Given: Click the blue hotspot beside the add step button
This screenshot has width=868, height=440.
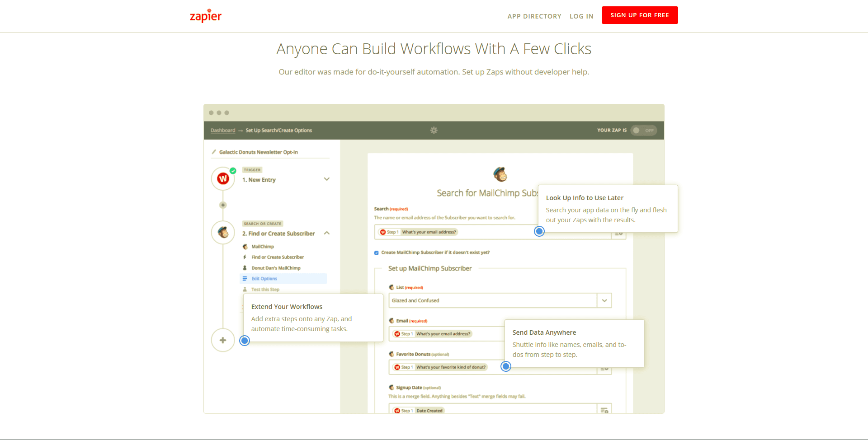Looking at the screenshot, I should pos(245,341).
